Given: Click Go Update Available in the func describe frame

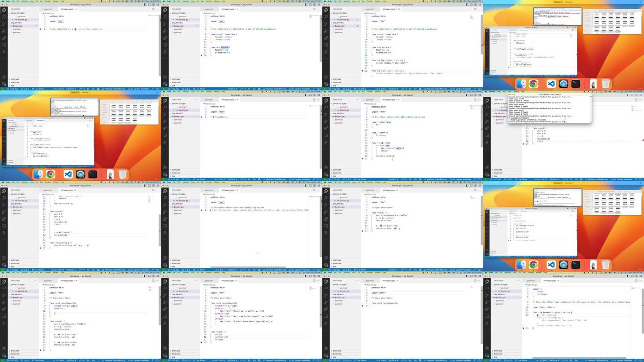Looking at the screenshot, I should click(x=139, y=269).
